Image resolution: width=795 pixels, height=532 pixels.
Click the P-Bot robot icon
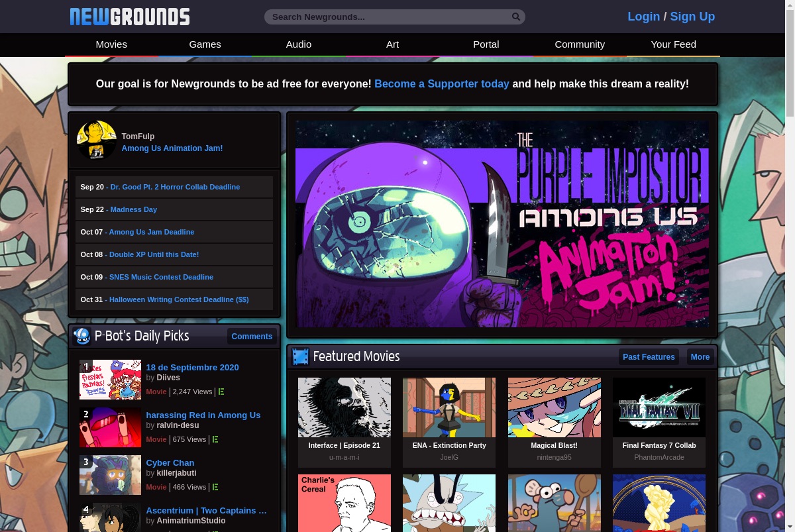82,337
